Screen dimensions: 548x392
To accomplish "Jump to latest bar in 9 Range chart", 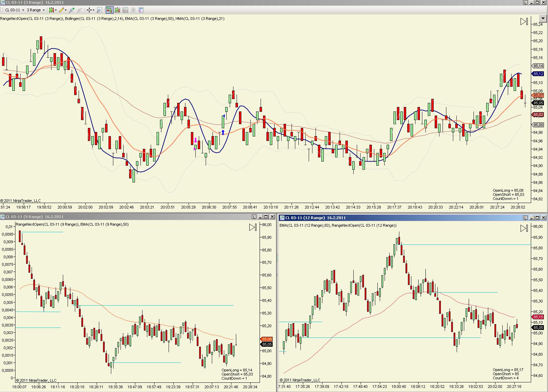I will pos(253,227).
